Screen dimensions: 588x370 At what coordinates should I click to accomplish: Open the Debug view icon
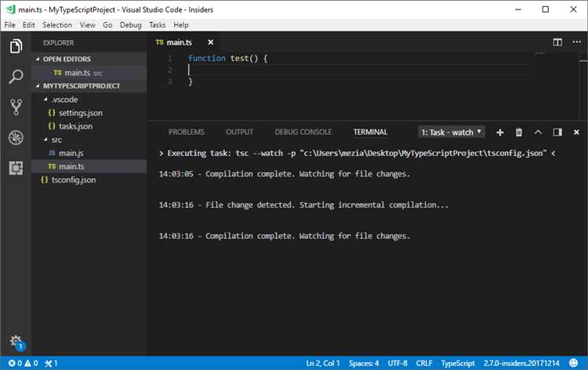click(x=16, y=138)
